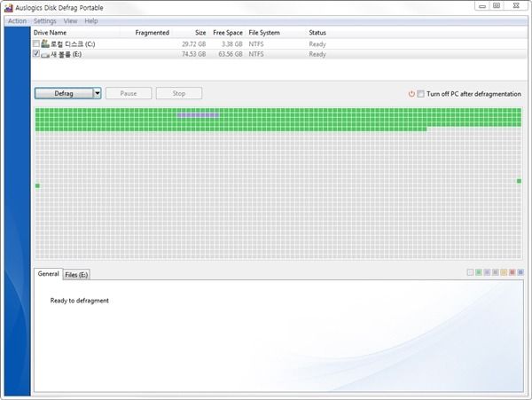This screenshot has width=532, height=400.
Task: Click the 3.38 GB free space value
Action: pos(232,44)
